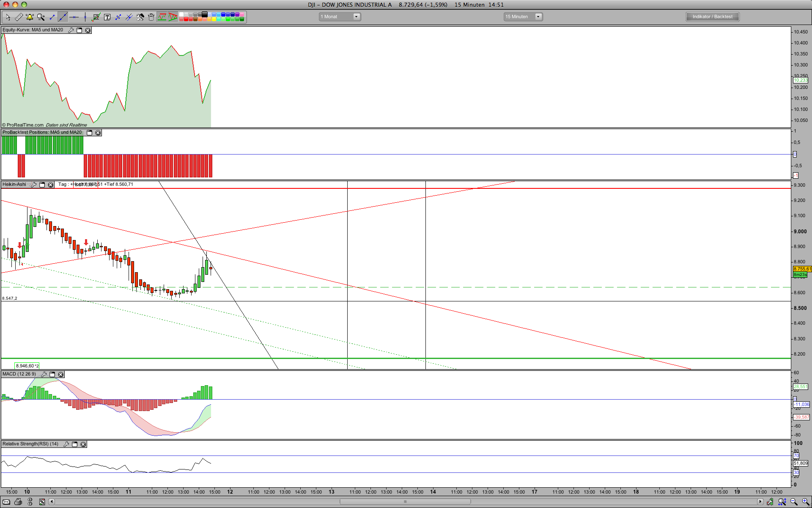Select the magnifier zoom tool in toolbar
Screen dimensions: 812x508
click(x=41, y=17)
